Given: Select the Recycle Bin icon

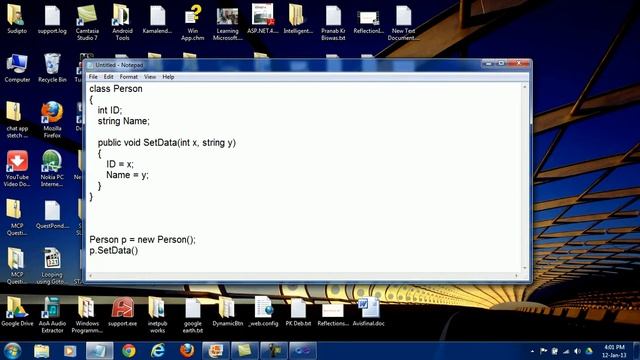Looking at the screenshot, I should pyautogui.click(x=52, y=69).
